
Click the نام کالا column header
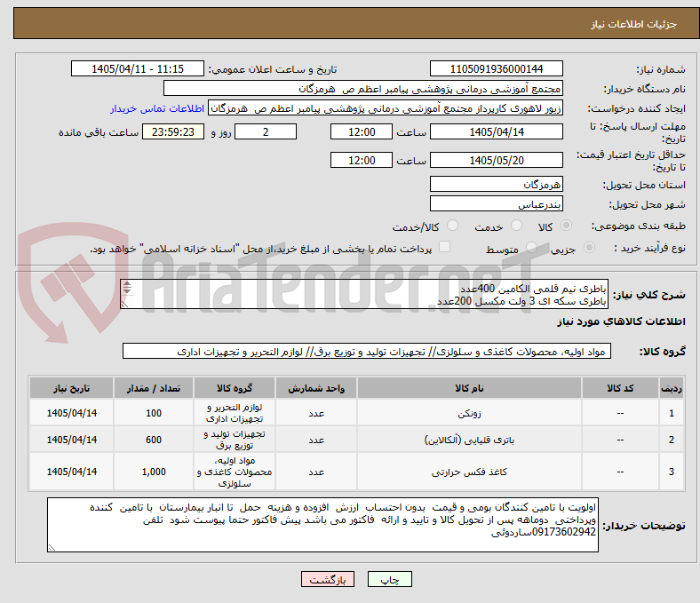pos(469,388)
